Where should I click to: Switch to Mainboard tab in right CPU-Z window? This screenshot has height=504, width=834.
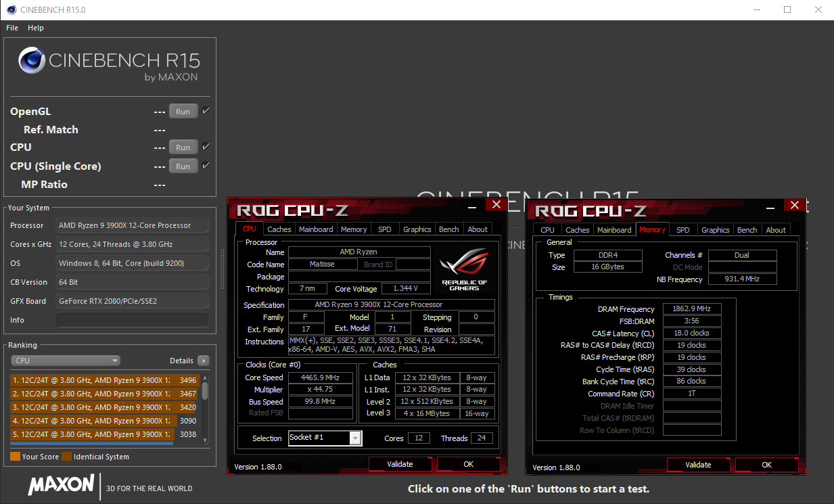click(x=614, y=229)
